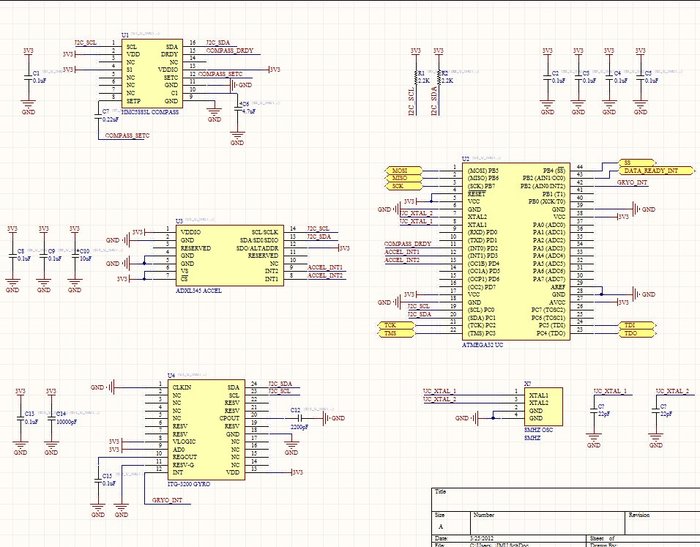Click COMPASS_SETC net label below capacitor C7
The height and width of the screenshot is (547, 700).
[x=127, y=135]
